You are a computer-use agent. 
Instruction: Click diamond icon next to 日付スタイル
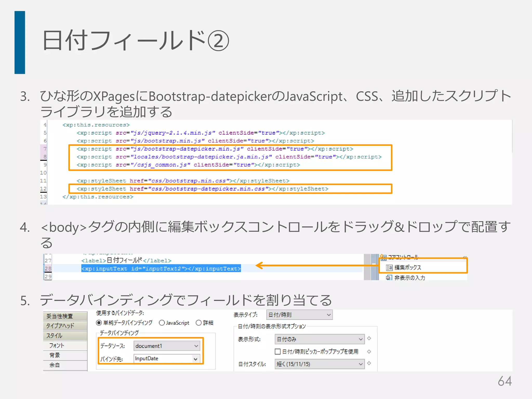tap(369, 363)
